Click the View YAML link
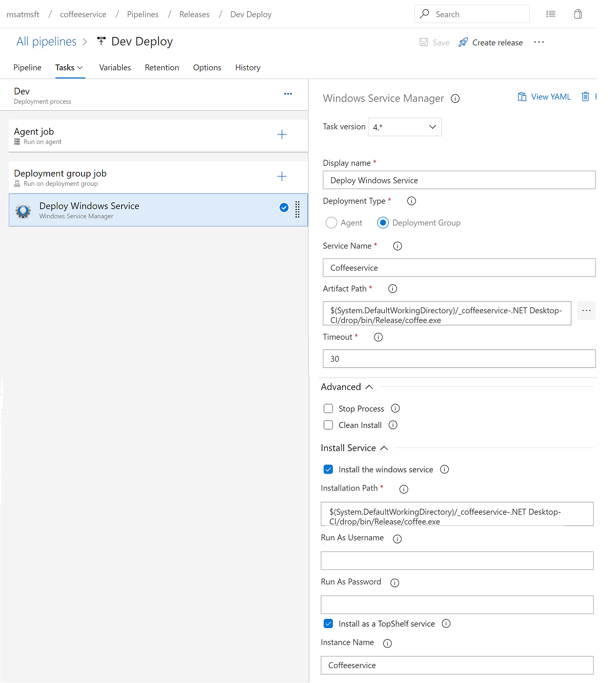The width and height of the screenshot is (616, 683). (544, 96)
